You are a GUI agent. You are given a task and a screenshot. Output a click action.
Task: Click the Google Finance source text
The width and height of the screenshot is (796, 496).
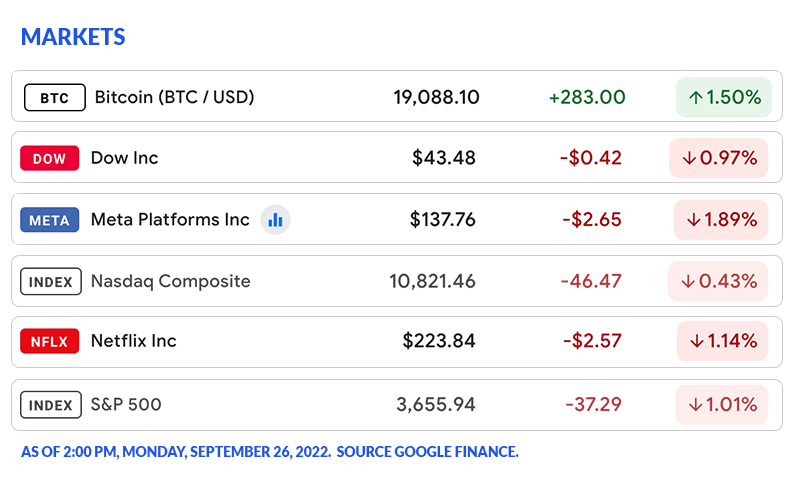tap(427, 452)
